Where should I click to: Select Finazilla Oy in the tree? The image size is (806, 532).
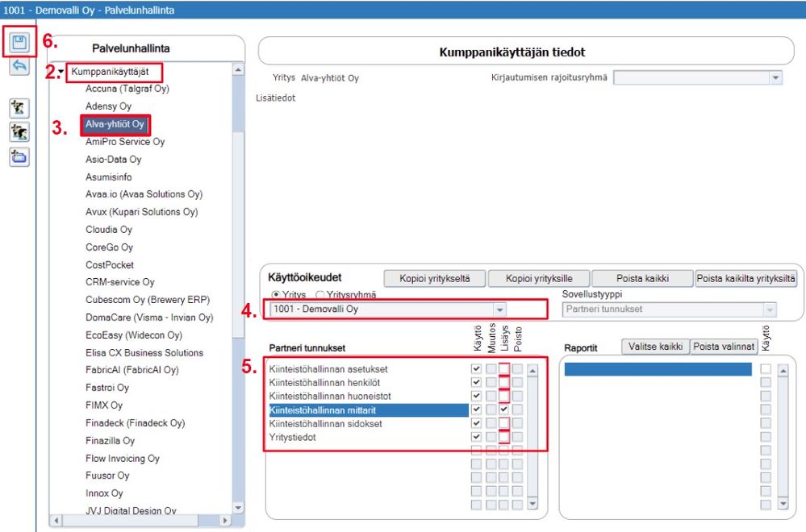(110, 441)
